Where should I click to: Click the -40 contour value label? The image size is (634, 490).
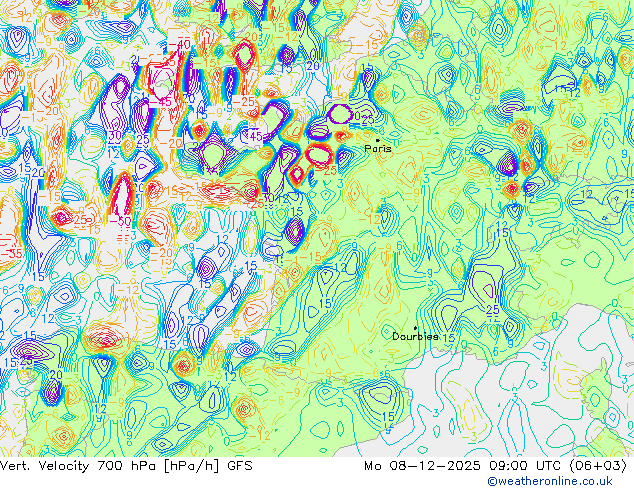point(179,44)
